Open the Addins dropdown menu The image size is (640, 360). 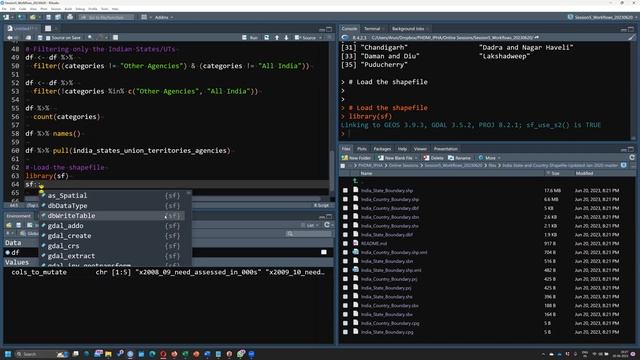pos(164,17)
